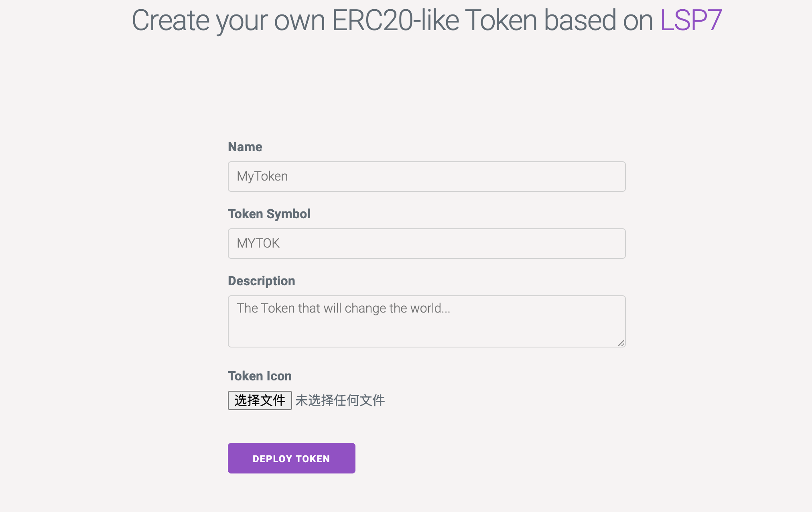Click the 未选择任何文件 file status text
The height and width of the screenshot is (512, 812).
(340, 400)
